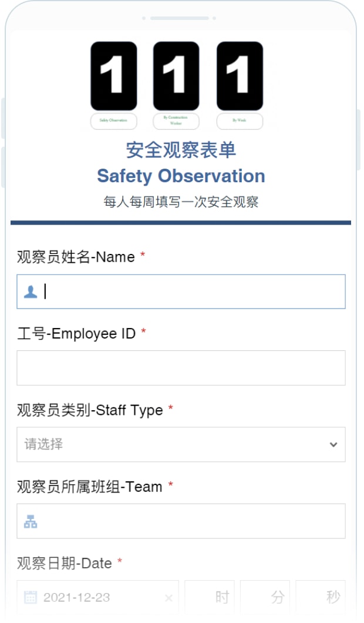Click the Team input field
The image size is (364, 623).
coord(188,521)
